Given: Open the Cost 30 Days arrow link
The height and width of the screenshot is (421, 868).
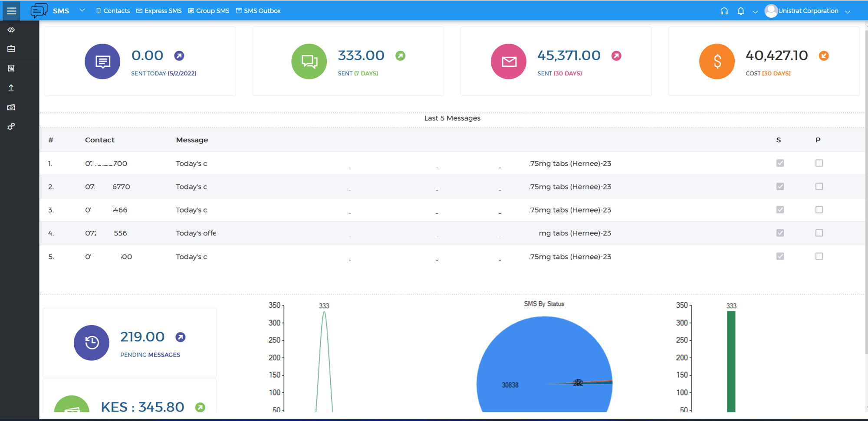Looking at the screenshot, I should 824,55.
